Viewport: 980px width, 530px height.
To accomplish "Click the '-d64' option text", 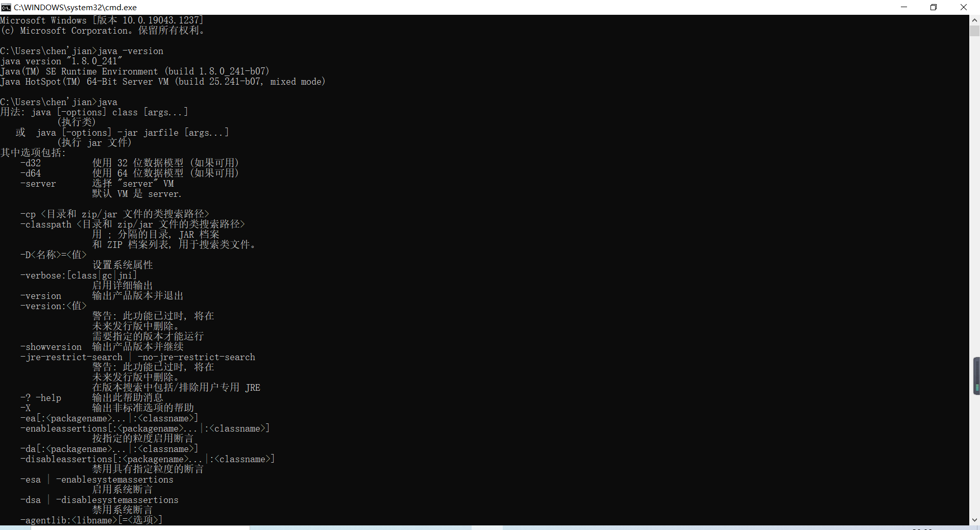I will (31, 173).
